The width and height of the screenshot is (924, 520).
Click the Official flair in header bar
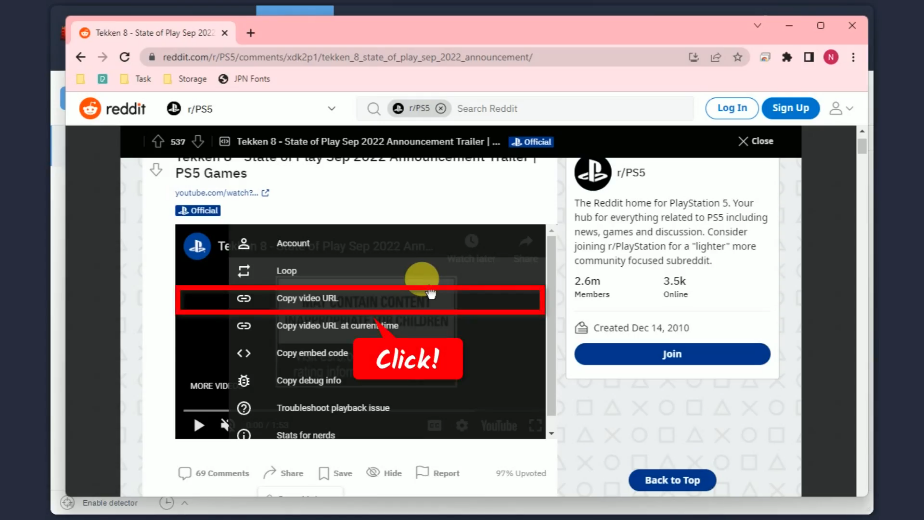[531, 142]
